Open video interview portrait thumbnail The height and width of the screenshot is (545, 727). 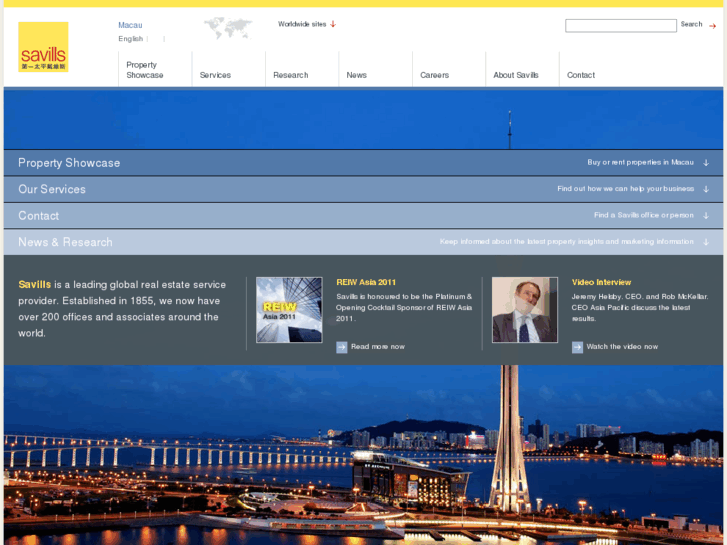525,310
